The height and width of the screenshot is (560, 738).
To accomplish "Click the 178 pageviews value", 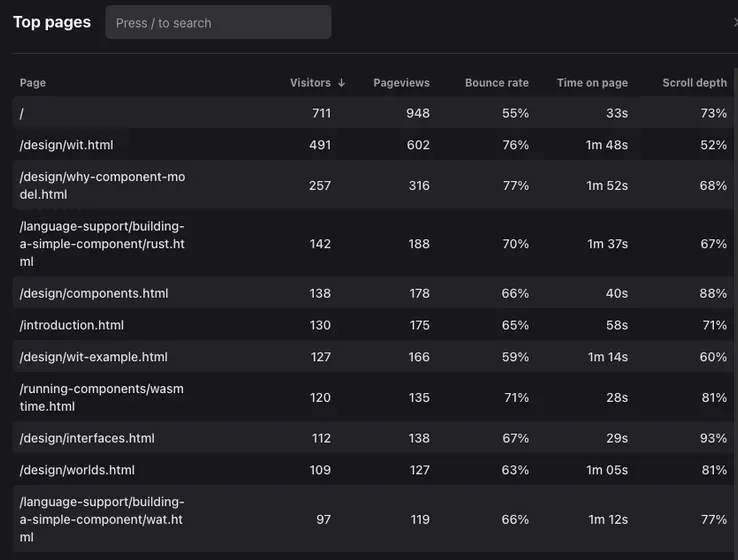I will click(x=419, y=293).
